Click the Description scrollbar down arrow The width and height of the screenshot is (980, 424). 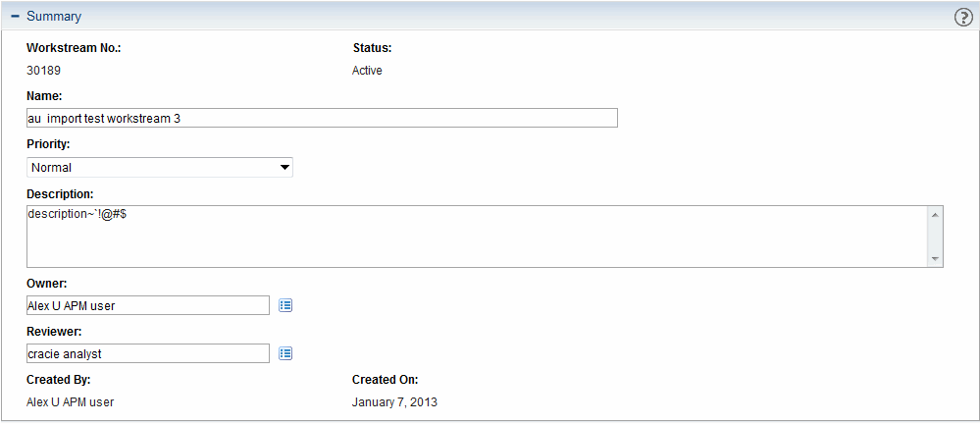pyautogui.click(x=935, y=258)
